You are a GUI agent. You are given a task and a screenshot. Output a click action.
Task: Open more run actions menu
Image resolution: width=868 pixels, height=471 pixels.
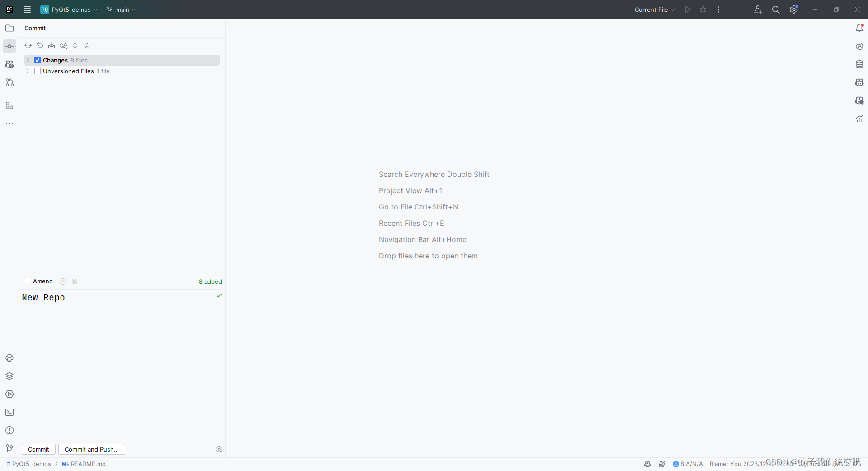[x=718, y=10]
